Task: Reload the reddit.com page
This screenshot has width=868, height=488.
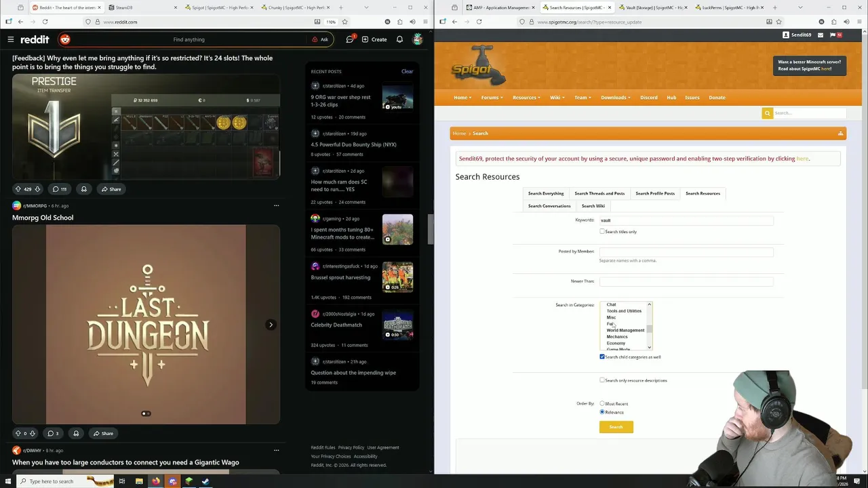Action: [x=45, y=22]
